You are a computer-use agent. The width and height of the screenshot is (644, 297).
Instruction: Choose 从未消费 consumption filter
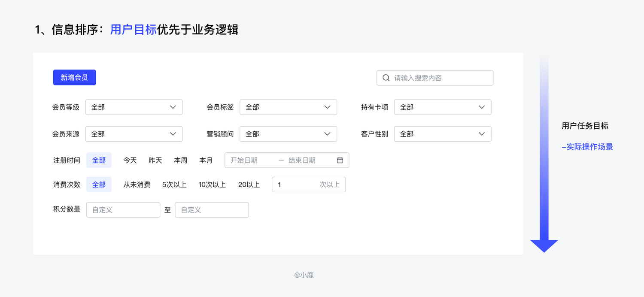137,185
